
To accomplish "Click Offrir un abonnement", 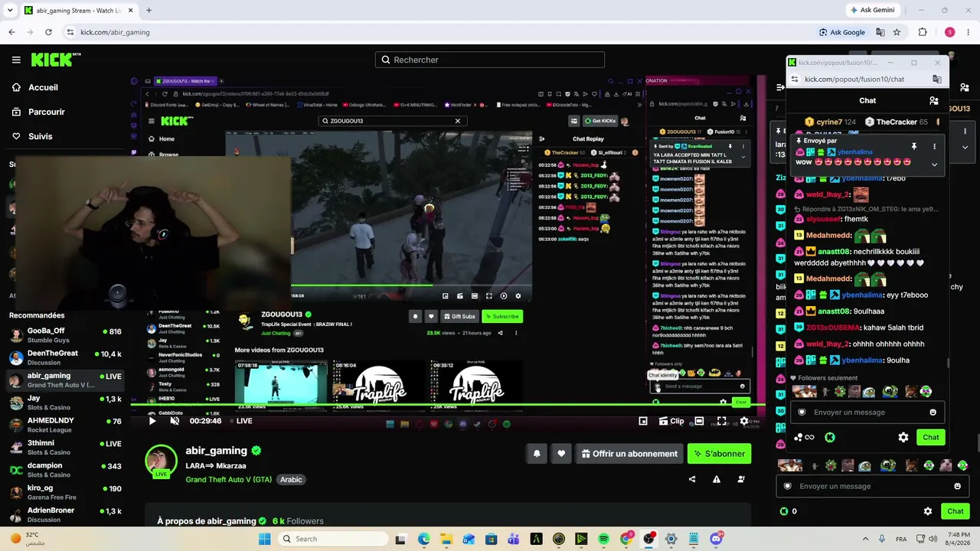I will pos(629,454).
